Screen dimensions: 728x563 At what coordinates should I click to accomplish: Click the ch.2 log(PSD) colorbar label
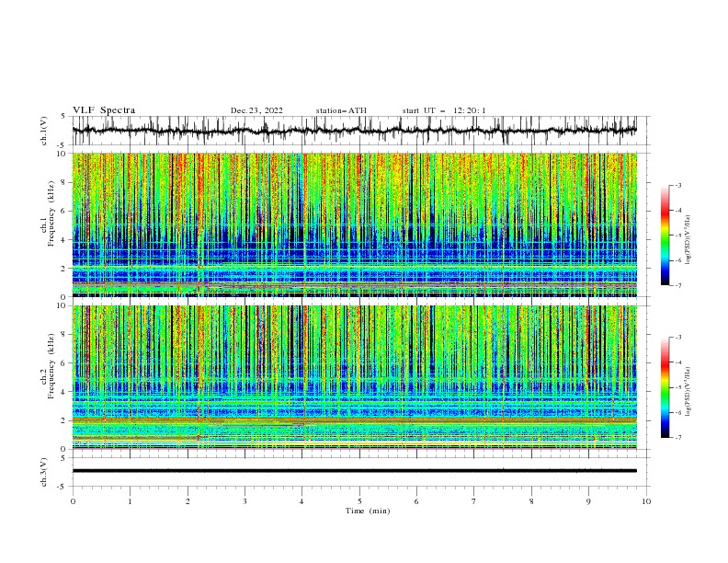coord(688,393)
